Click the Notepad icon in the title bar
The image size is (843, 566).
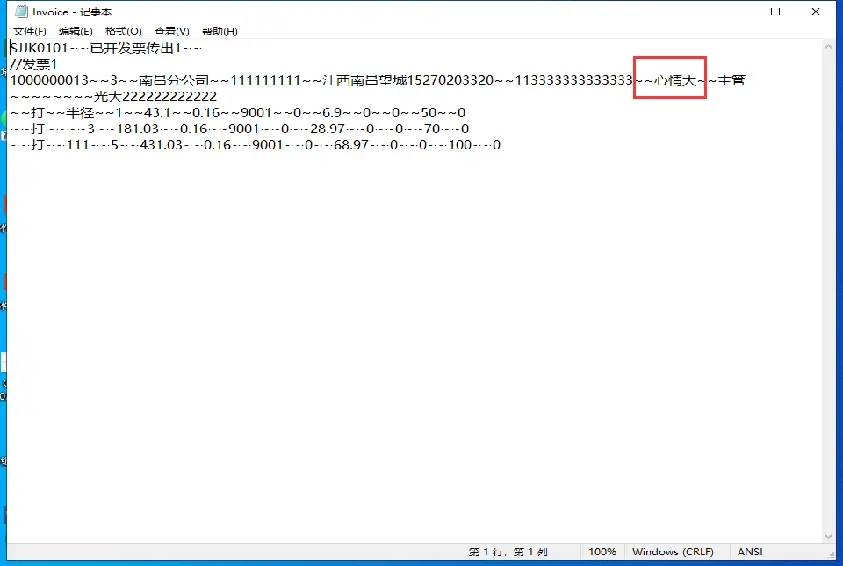click(21, 11)
